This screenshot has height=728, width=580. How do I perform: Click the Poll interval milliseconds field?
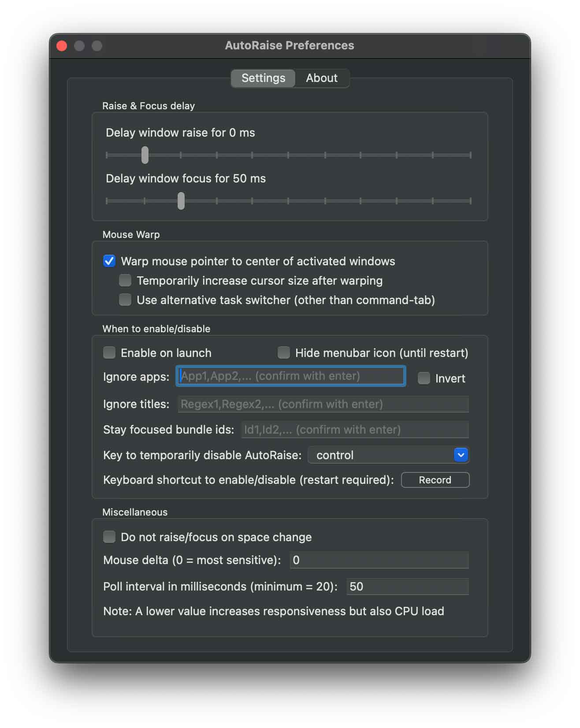(x=407, y=587)
